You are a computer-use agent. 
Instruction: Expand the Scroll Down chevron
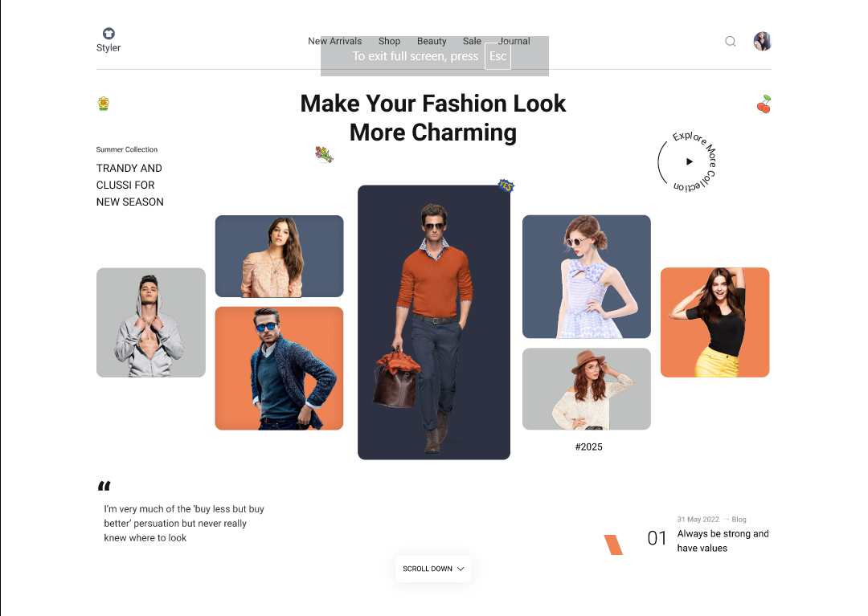pos(460,569)
